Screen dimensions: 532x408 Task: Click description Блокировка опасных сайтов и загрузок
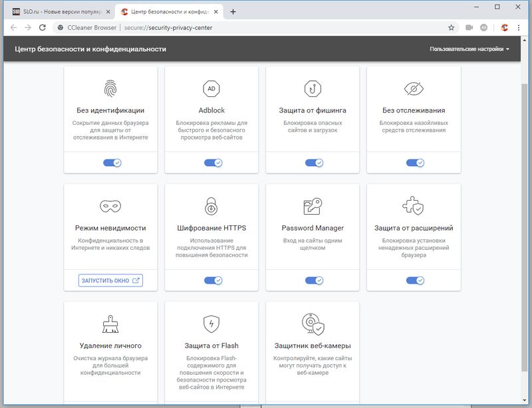pyautogui.click(x=313, y=126)
